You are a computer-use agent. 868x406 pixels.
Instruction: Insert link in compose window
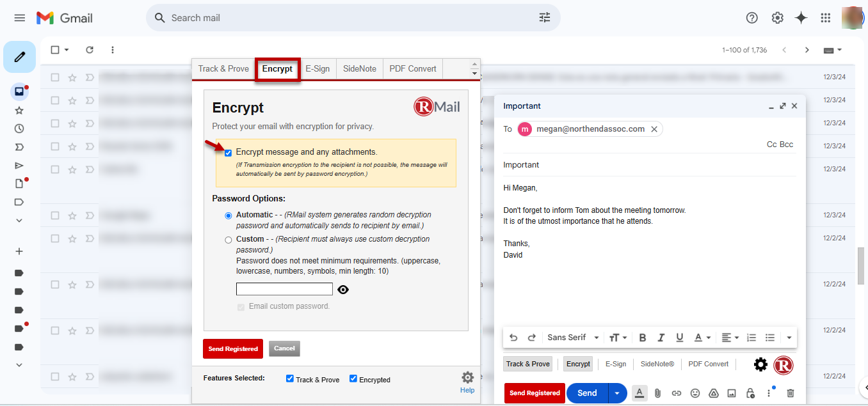click(677, 393)
